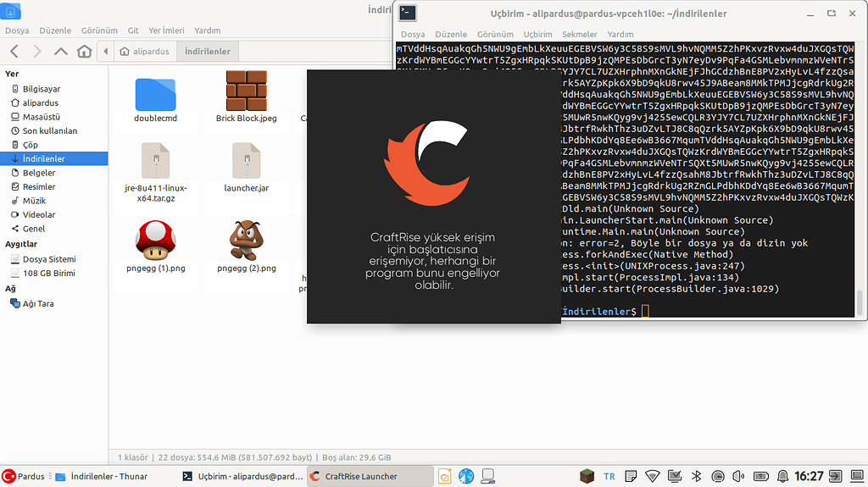This screenshot has width=868, height=487.
Task: Switch to CraftRise Launcher taskbar button
Action: click(370, 477)
